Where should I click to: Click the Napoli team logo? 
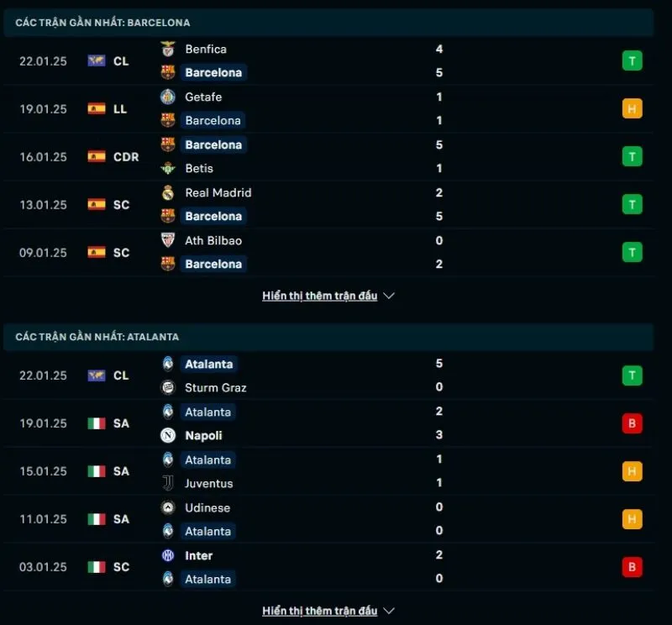pyautogui.click(x=167, y=435)
